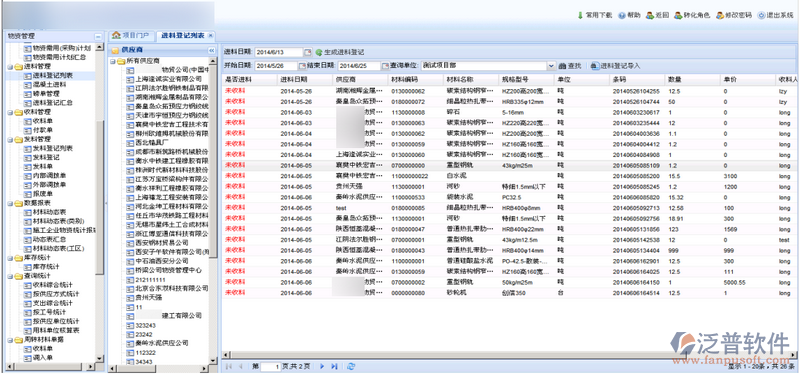Viewport: 800px width, 376px height.
Task: Click 单价 column header
Action: point(747,80)
